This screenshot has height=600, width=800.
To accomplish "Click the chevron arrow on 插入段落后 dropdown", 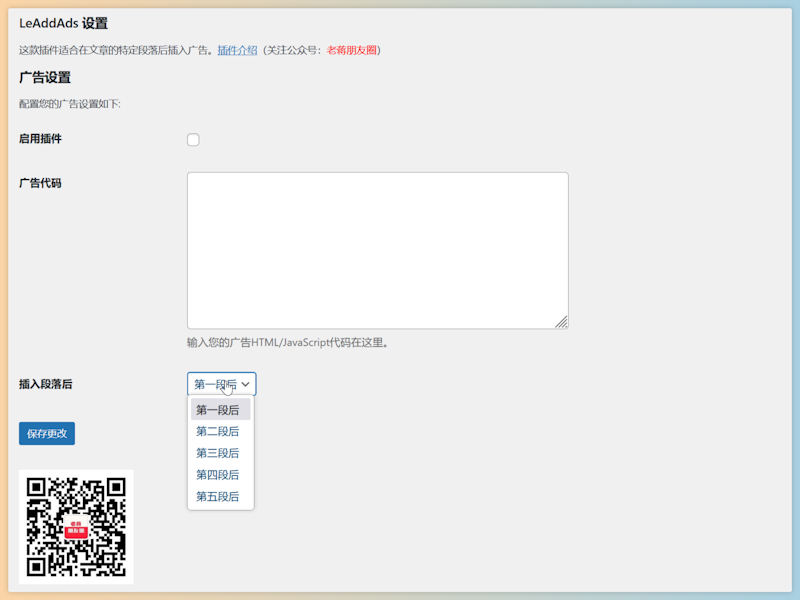I will click(245, 384).
